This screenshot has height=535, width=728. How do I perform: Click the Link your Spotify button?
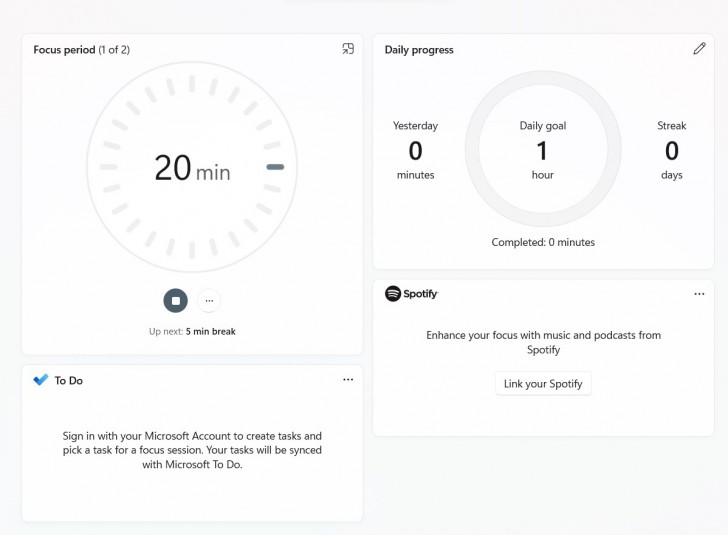click(x=543, y=384)
